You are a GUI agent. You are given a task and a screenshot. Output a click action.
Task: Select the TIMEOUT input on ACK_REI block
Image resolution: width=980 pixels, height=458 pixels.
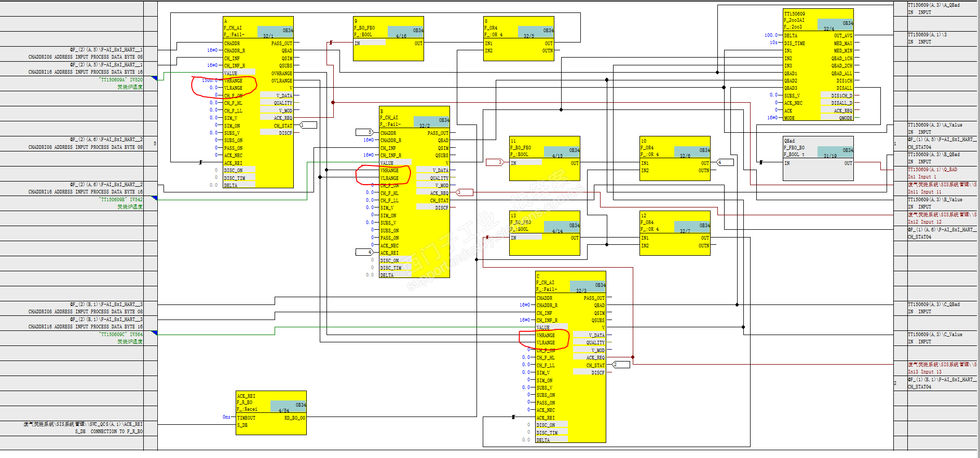tap(247, 418)
